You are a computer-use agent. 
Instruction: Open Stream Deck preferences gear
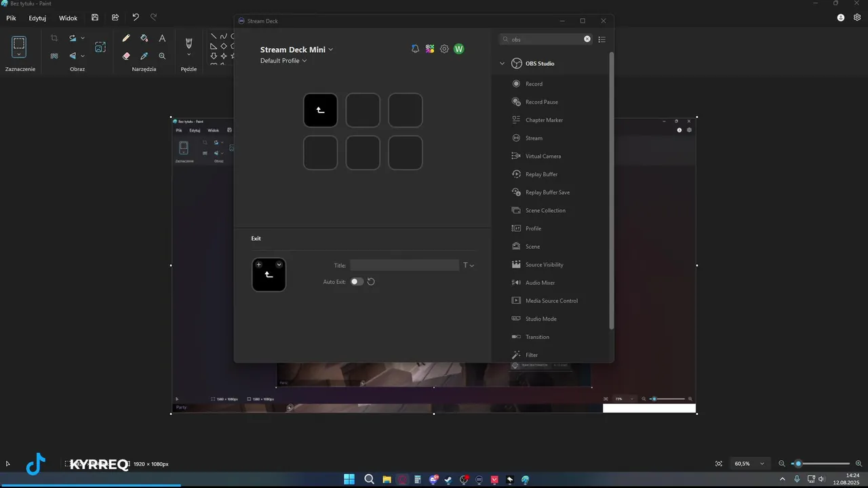[x=444, y=49]
